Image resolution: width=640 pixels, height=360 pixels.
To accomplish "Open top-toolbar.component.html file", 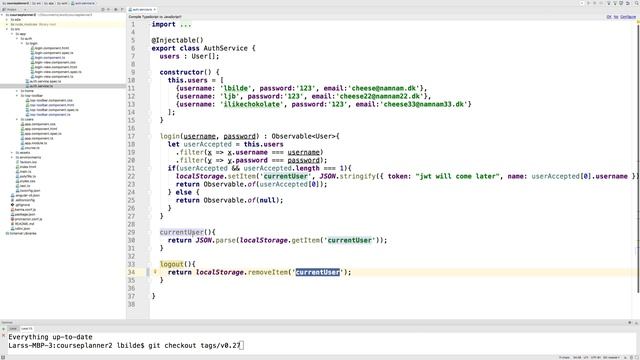I will (x=50, y=105).
